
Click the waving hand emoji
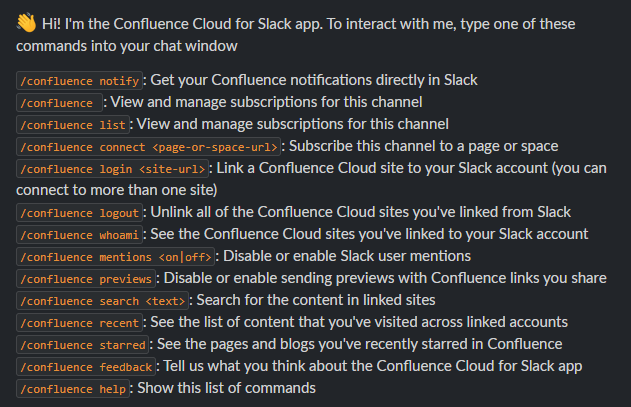pyautogui.click(x=26, y=22)
